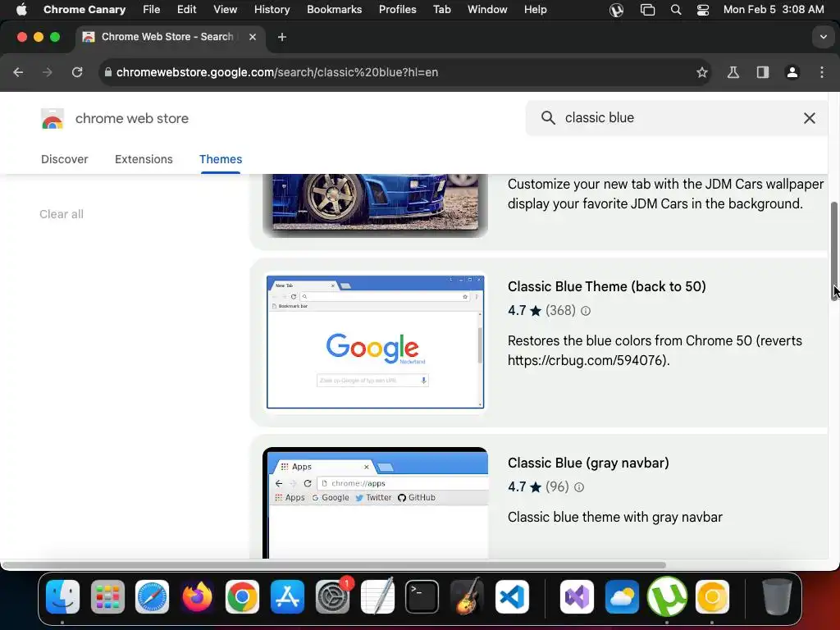
Task: Expand the tab search dropdown arrow
Action: (823, 37)
